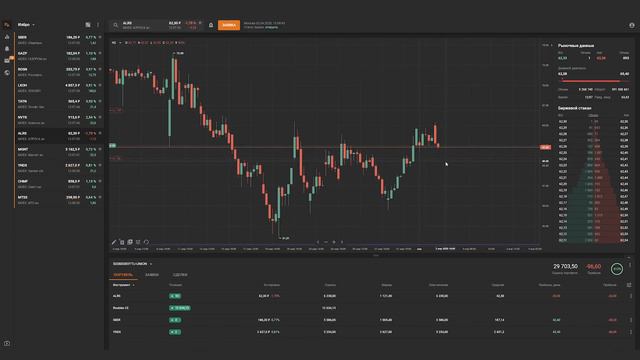Click the green circular percentage indicator

pyautogui.click(x=617, y=269)
